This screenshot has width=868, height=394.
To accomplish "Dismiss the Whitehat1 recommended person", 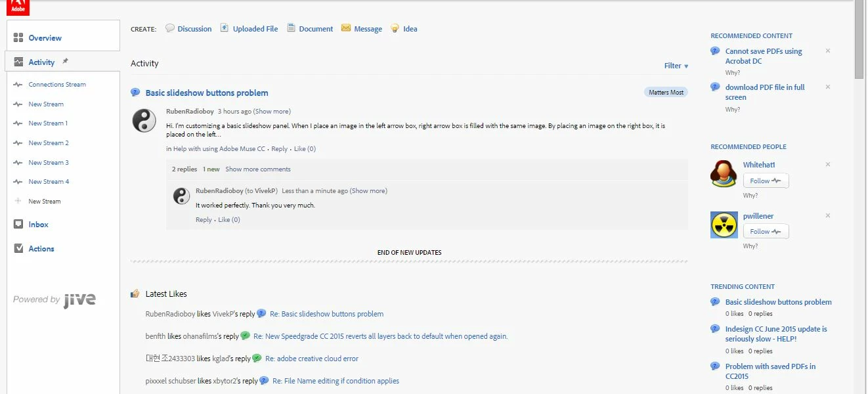I will point(828,164).
